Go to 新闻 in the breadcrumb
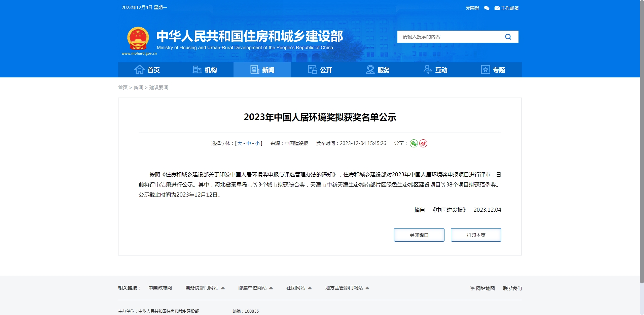Image resolution: width=644 pixels, height=315 pixels. point(138,87)
